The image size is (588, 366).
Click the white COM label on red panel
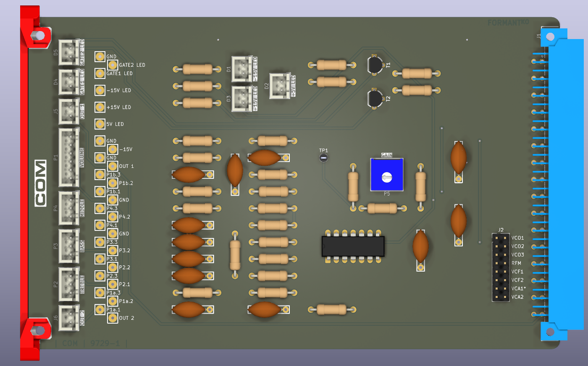[40, 183]
